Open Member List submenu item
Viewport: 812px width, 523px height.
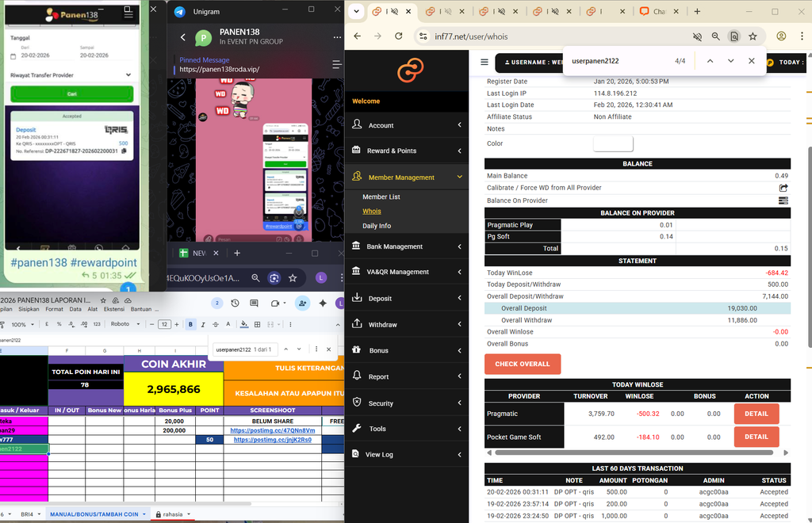381,197
